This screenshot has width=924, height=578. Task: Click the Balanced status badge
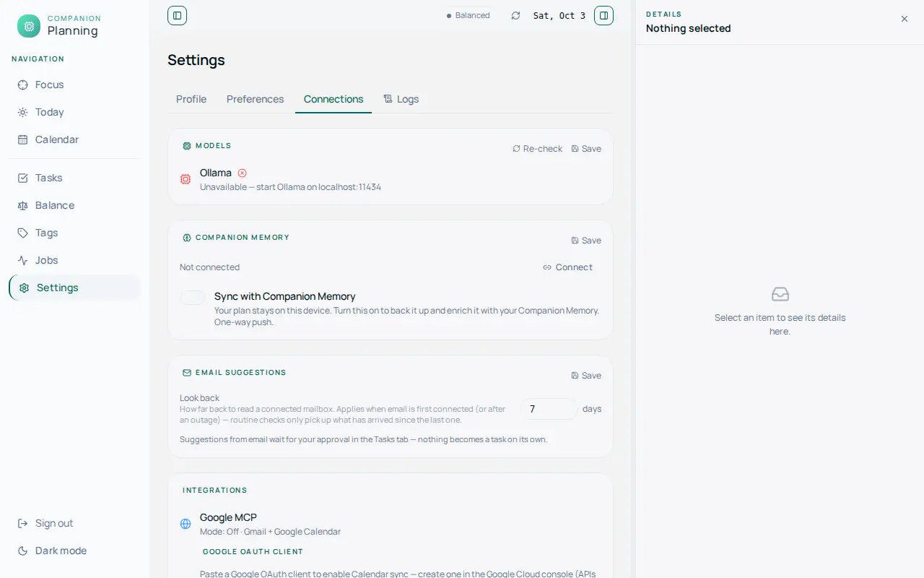[x=468, y=15]
